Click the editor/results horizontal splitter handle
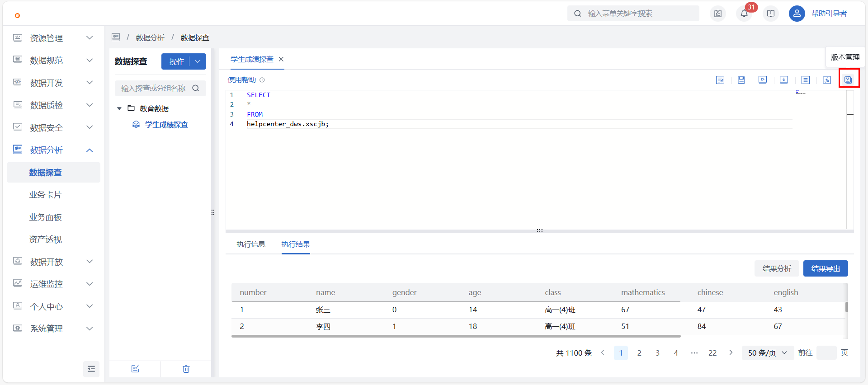This screenshot has height=385, width=868. [540, 230]
